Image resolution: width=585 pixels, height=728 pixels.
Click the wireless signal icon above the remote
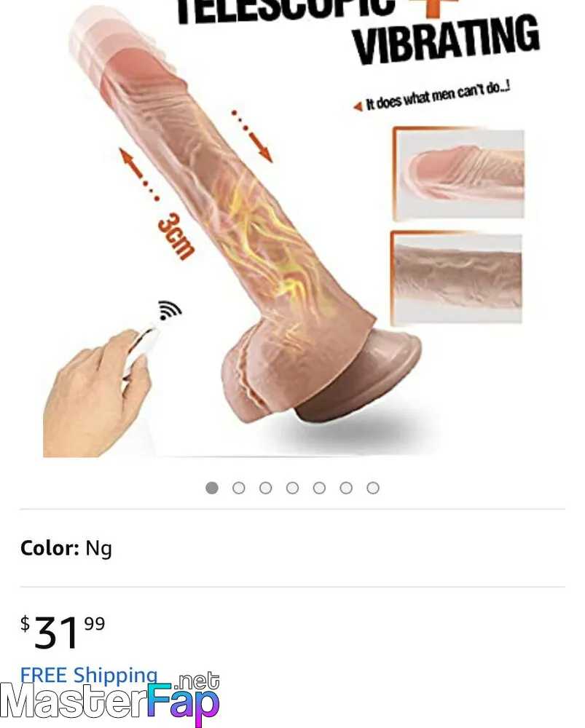(170, 309)
